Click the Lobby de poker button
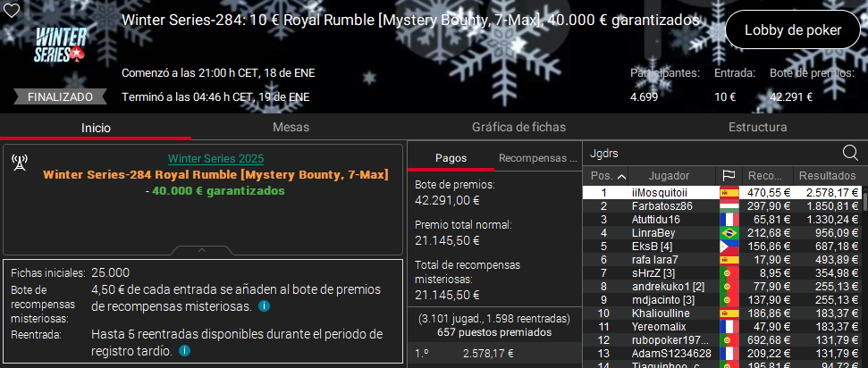Screen dimensions: 868x368 point(793,29)
